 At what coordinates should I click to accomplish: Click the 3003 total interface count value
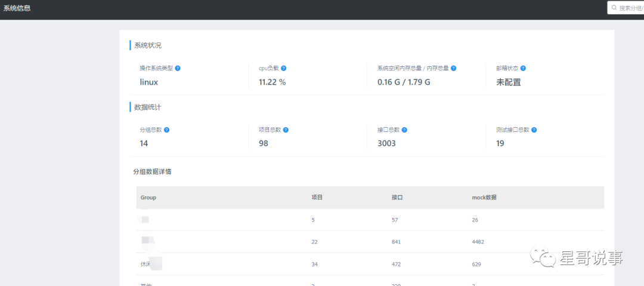pyautogui.click(x=386, y=143)
